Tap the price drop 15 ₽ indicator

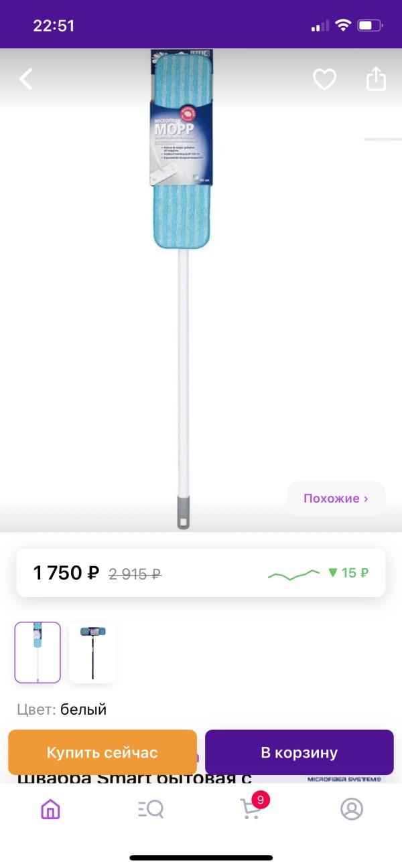[x=348, y=573]
